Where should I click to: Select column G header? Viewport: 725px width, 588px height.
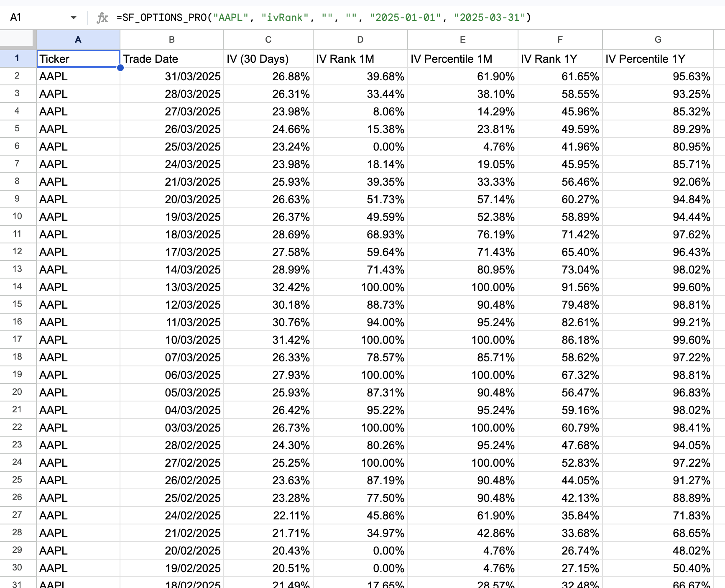coord(658,40)
